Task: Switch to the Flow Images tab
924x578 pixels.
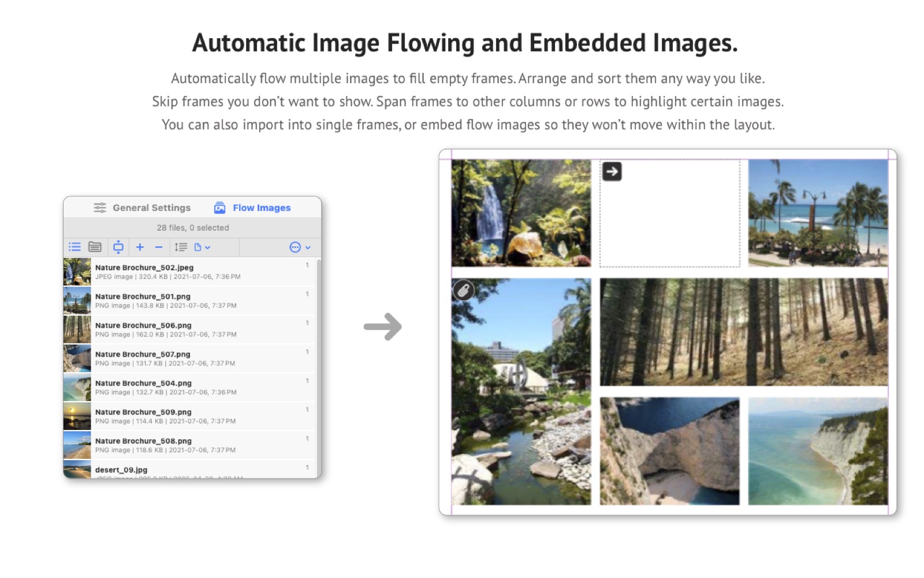Action: click(252, 208)
